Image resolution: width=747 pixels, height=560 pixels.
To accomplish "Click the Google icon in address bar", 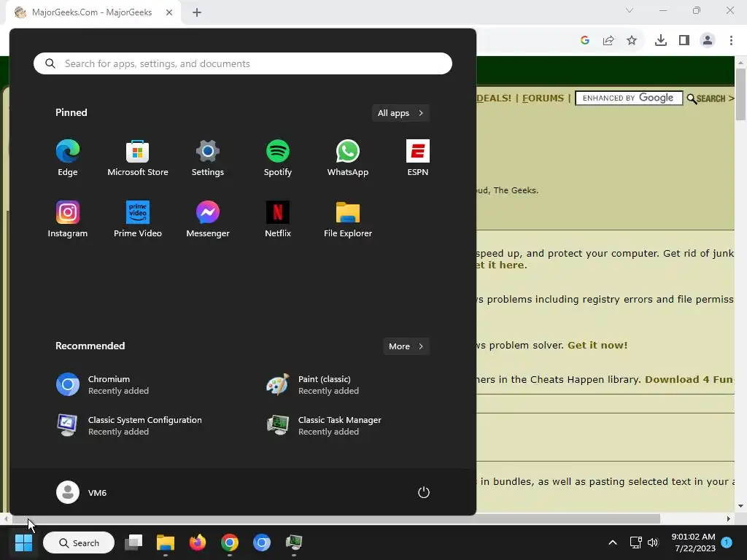I will click(585, 41).
